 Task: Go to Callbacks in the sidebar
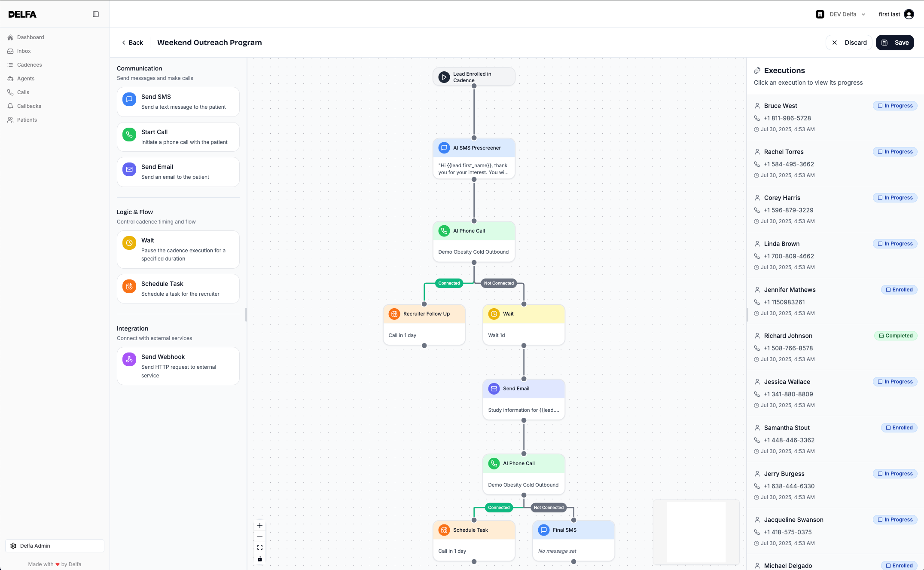tap(29, 106)
